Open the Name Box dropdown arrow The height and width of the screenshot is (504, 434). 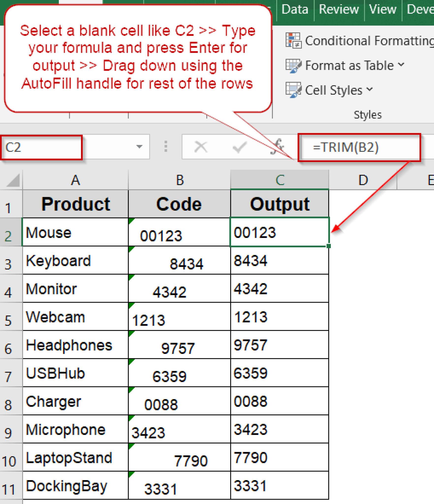point(139,147)
